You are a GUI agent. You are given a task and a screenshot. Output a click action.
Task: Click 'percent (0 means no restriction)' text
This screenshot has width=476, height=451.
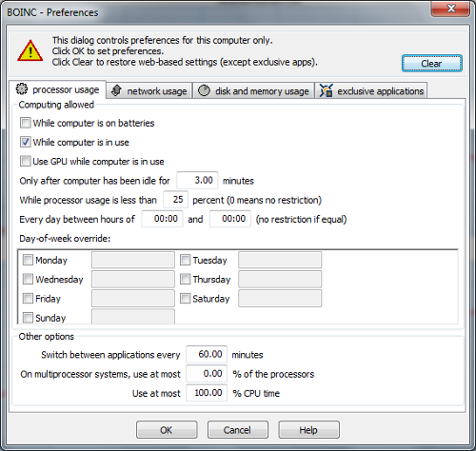point(257,200)
